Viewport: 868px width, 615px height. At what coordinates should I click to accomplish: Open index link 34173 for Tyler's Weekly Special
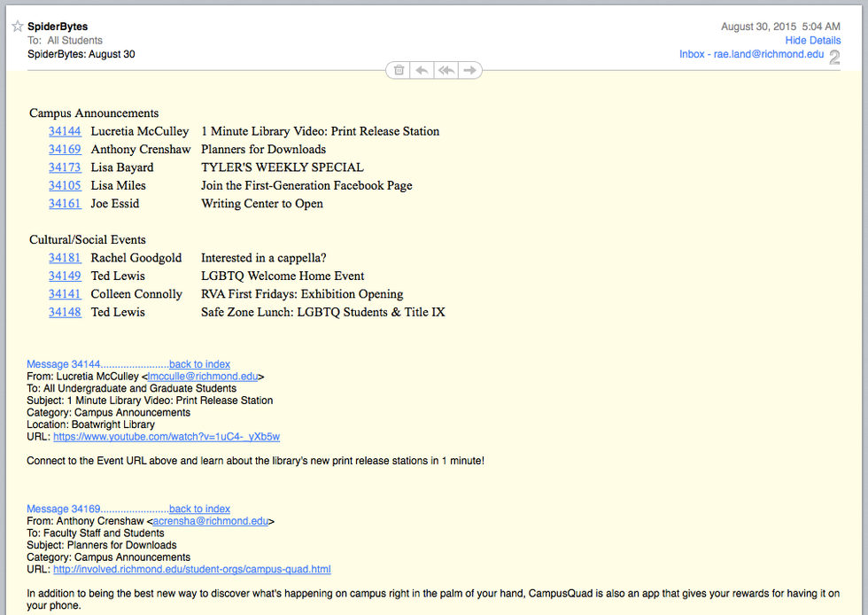click(65, 167)
